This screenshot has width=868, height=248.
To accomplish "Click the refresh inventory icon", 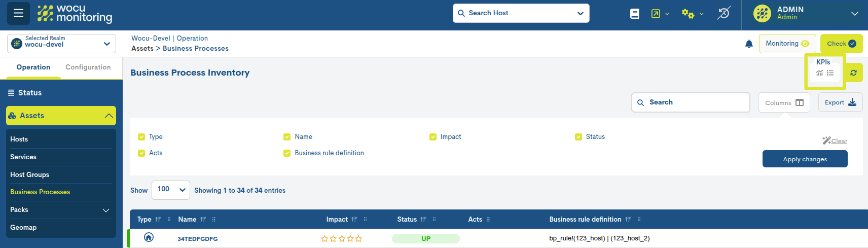I will click(853, 73).
